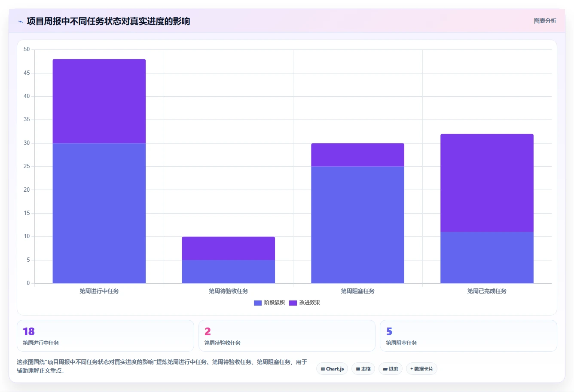574x392 pixels.
Task: Click the y-axis tick value 0
Action: (x=28, y=283)
